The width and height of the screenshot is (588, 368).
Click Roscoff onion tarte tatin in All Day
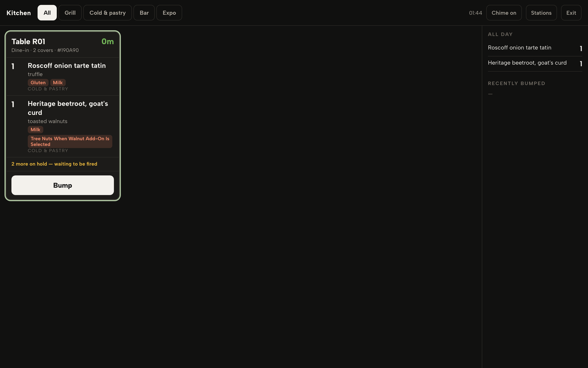535,48
